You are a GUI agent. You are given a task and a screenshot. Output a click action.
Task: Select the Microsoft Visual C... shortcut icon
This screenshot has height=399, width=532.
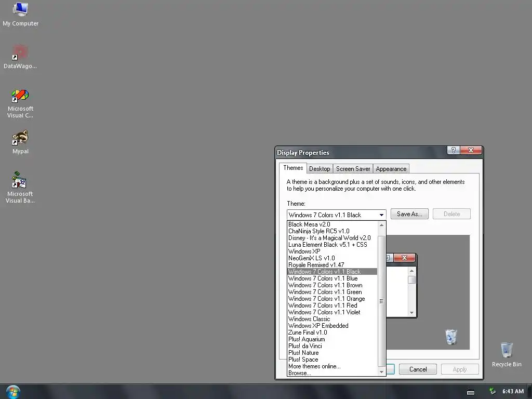(x=20, y=103)
